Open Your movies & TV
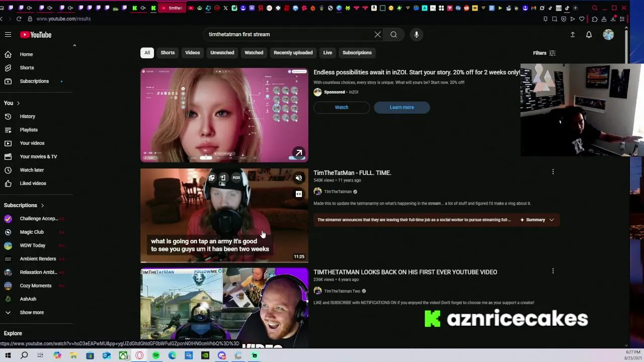 point(38,156)
